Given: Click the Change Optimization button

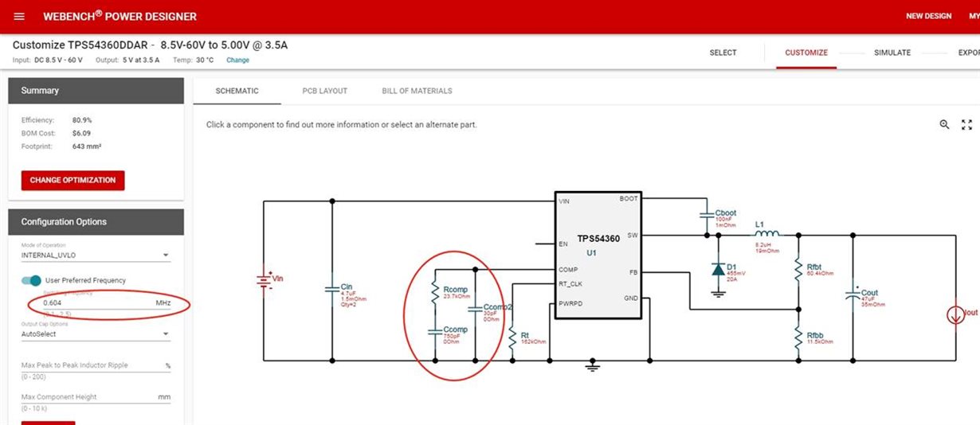Looking at the screenshot, I should (73, 180).
